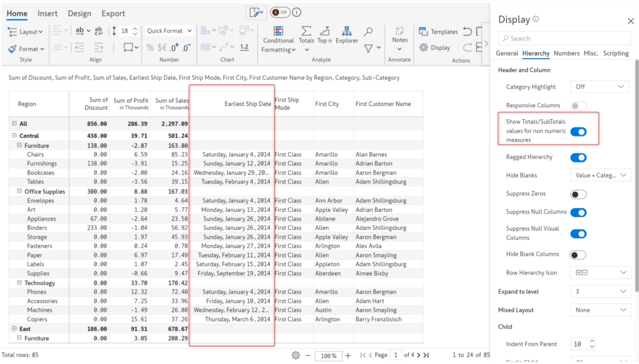Change the Hide Blanks dropdown value
This screenshot has width=639, height=364.
[600, 175]
